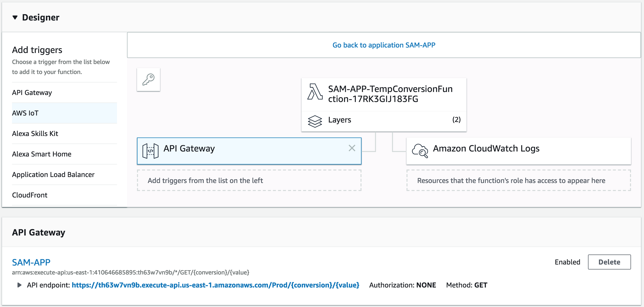Select Alexa Skills Kit trigger
This screenshot has height=307, width=644.
(35, 133)
